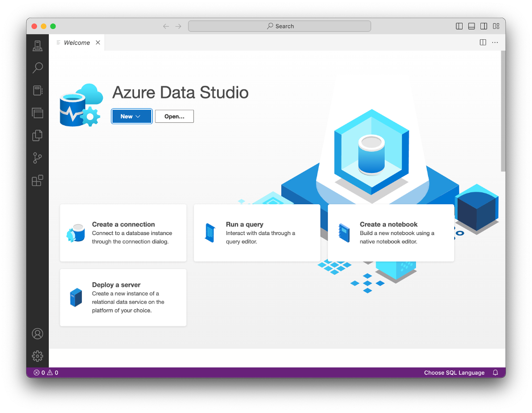Open the Source Control view
Image resolution: width=532 pixels, height=413 pixels.
click(38, 158)
